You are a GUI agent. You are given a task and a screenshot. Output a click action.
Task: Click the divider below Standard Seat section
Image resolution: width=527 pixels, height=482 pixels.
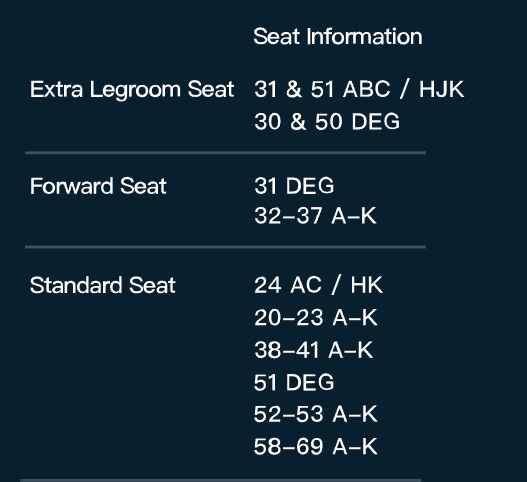pyautogui.click(x=220, y=480)
